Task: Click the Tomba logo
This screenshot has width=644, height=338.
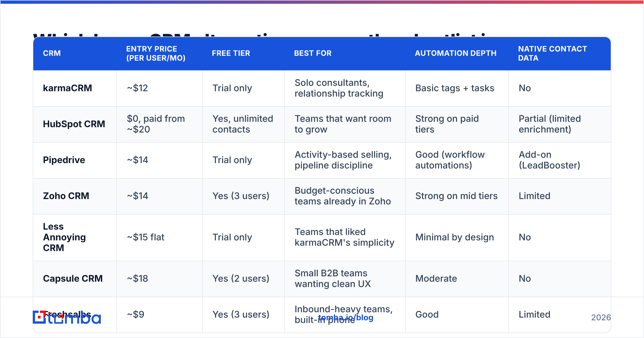Action: [x=67, y=317]
